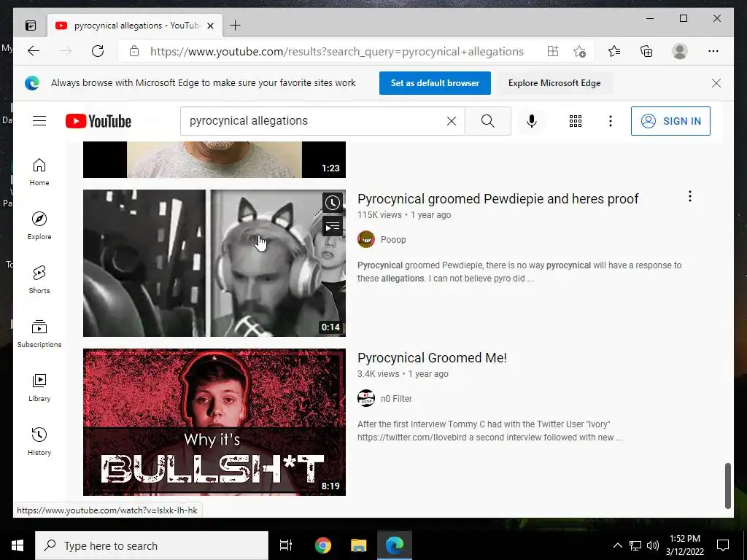Add this page to favorites star
747x560 pixels.
click(x=579, y=51)
